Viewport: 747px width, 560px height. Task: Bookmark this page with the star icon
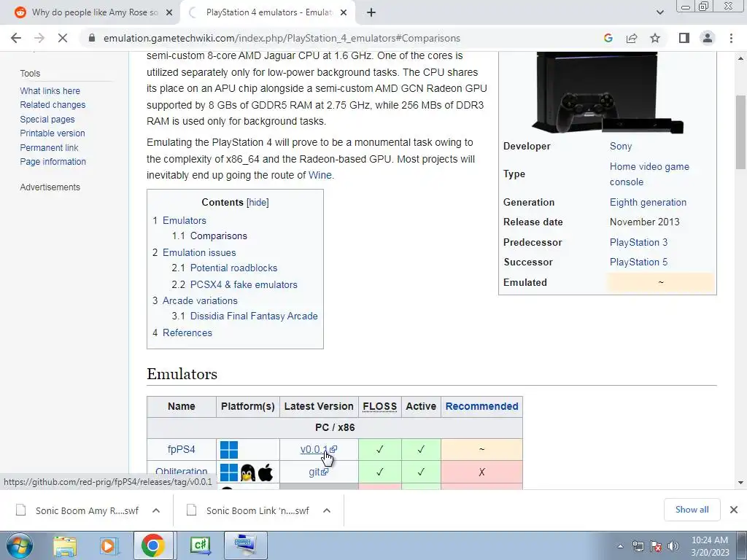coord(655,38)
